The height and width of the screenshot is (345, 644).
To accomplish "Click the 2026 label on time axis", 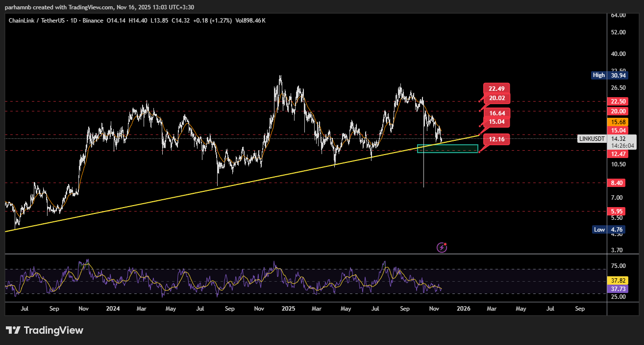I will [x=463, y=309].
